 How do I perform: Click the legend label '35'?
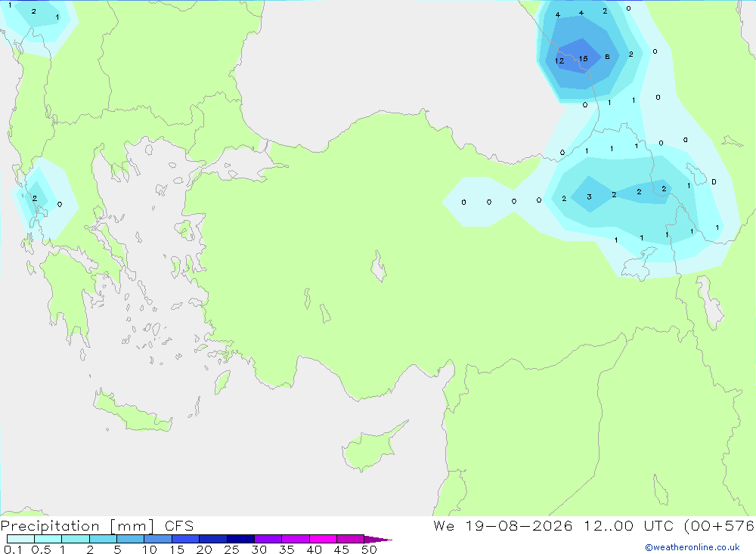click(287, 549)
